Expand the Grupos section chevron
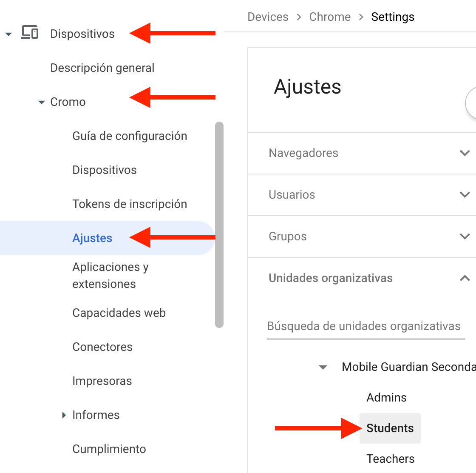Screen dimensions: 476x473 click(465, 236)
